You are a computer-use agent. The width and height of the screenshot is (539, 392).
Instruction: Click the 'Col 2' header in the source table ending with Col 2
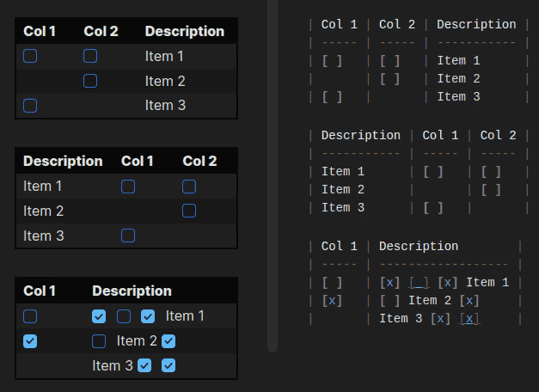[498, 135]
